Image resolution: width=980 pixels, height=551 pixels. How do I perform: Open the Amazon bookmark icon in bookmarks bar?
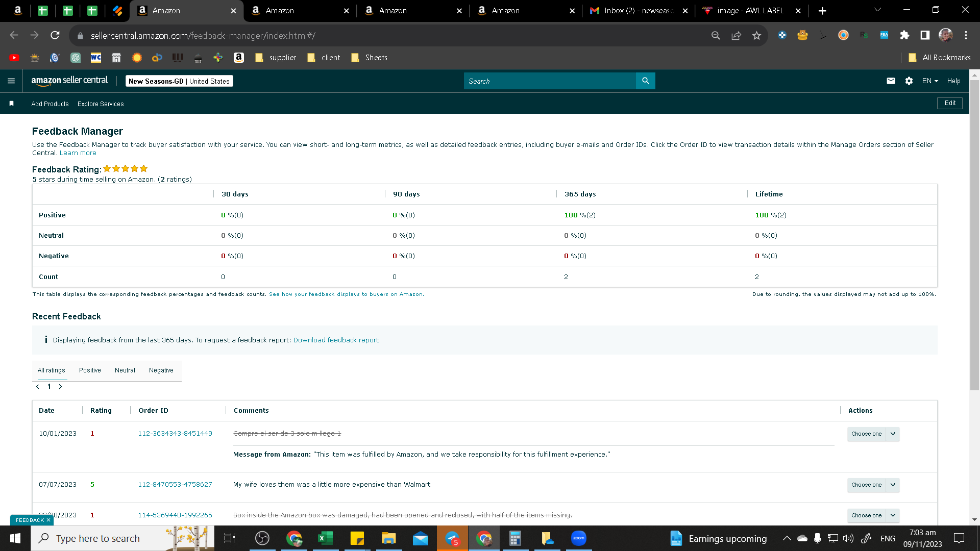coord(238,58)
